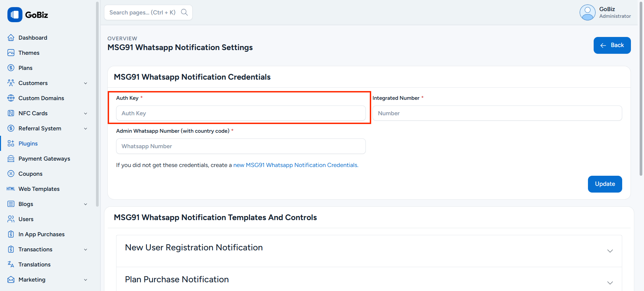Click the Dashboard home icon
The image size is (644, 291).
tap(11, 38)
